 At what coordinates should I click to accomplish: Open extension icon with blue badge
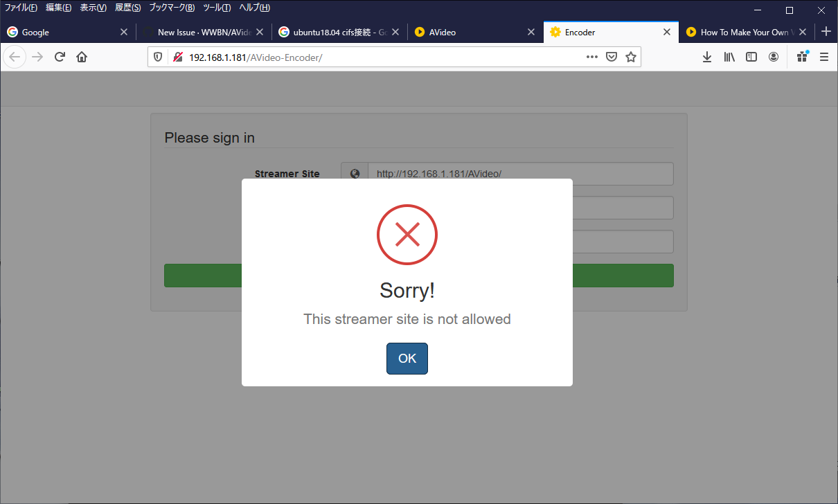[x=802, y=57]
